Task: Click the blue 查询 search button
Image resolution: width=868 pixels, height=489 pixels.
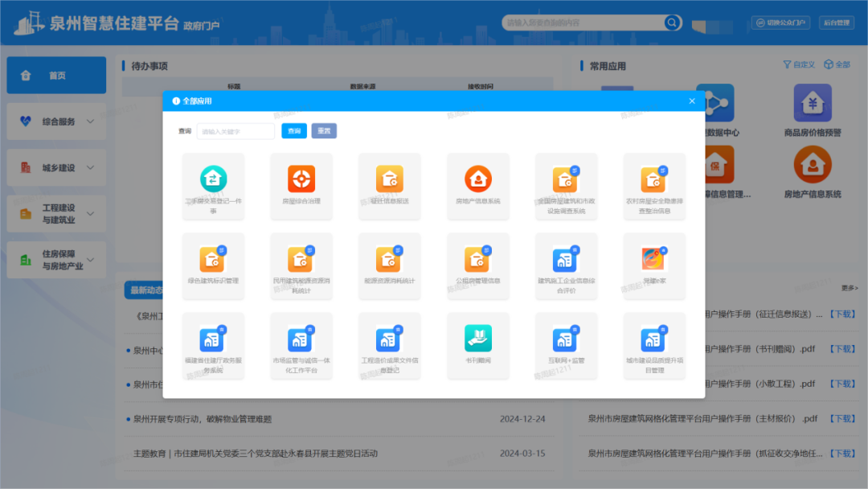Action: pyautogui.click(x=294, y=131)
